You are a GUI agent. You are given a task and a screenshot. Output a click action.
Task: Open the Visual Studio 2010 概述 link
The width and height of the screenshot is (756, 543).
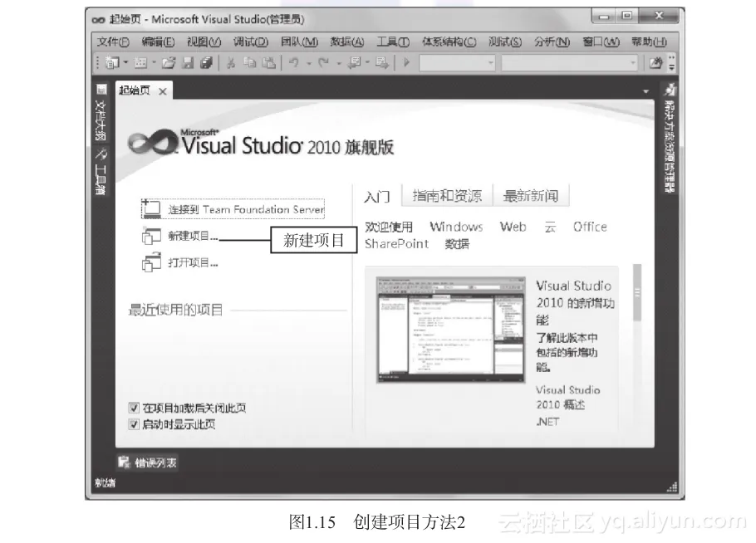pyautogui.click(x=568, y=397)
